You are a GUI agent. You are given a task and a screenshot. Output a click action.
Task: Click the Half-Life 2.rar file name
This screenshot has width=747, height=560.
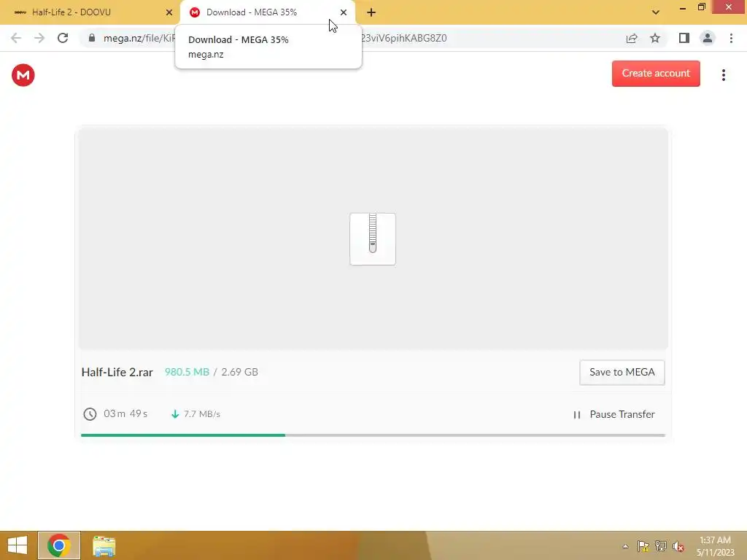(117, 372)
